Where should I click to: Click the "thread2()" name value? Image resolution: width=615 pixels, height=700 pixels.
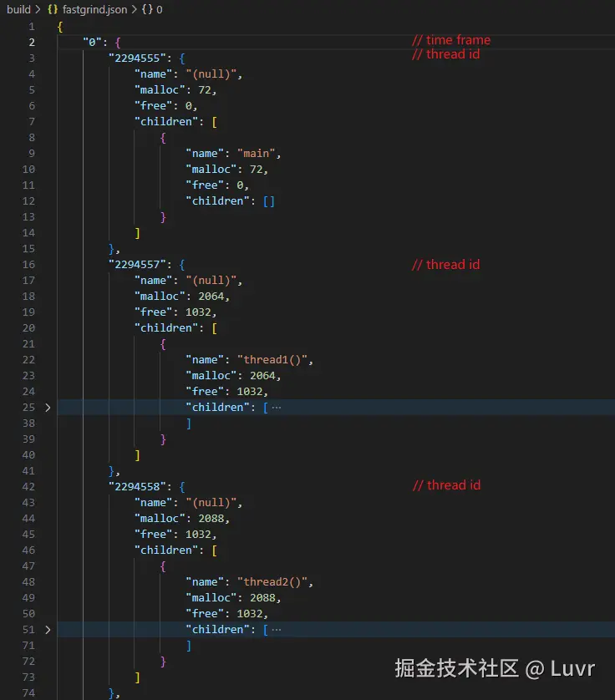click(x=272, y=582)
